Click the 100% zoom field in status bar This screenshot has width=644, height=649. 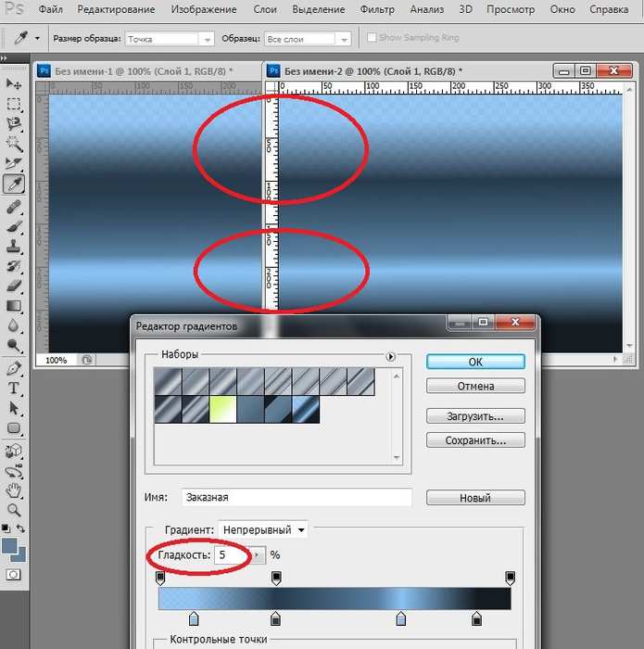57,360
